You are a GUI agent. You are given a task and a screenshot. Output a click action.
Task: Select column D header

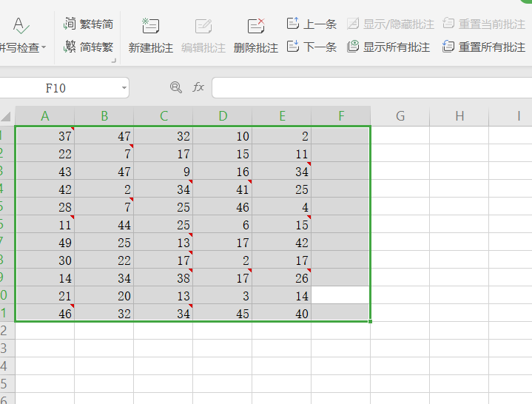(x=223, y=116)
